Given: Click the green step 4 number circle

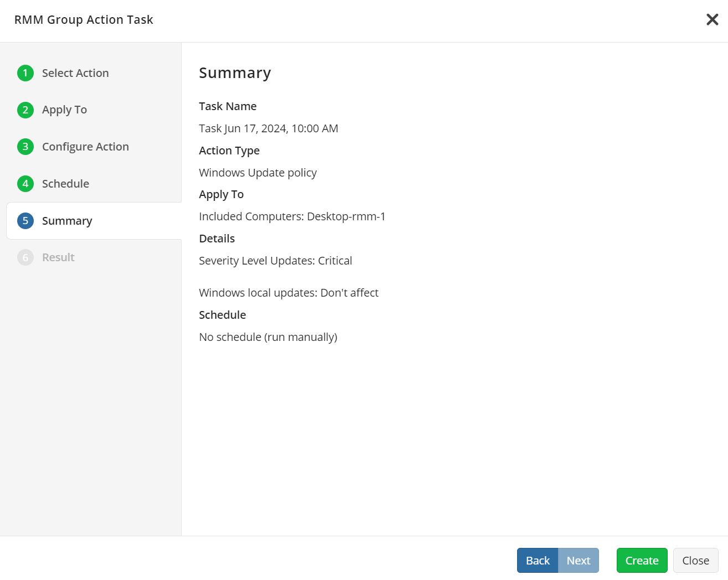Looking at the screenshot, I should tap(25, 184).
